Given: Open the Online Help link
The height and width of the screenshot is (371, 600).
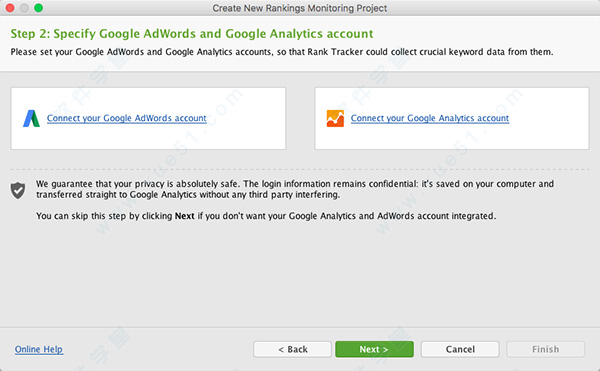Looking at the screenshot, I should (x=39, y=349).
